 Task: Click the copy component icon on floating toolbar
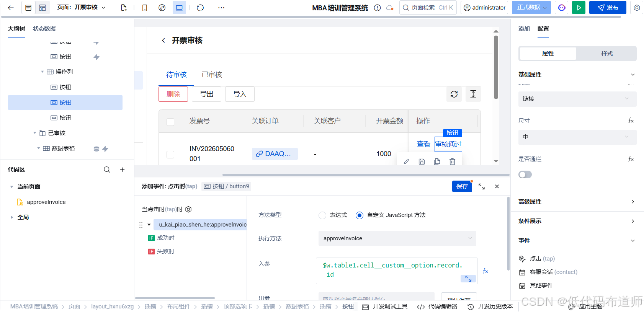(x=437, y=161)
